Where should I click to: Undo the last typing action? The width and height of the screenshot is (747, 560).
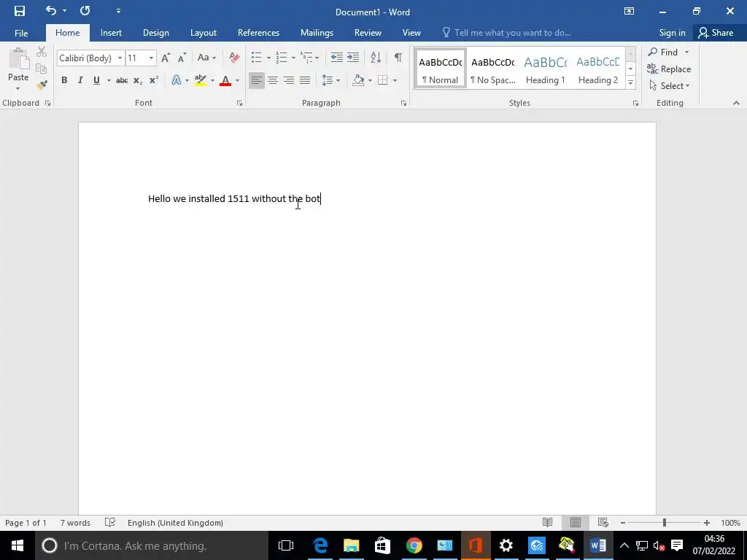(x=50, y=10)
